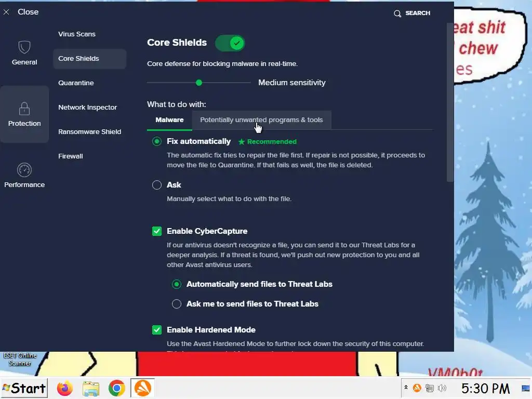The image size is (532, 399).
Task: Click the search magnifier icon
Action: coord(397,14)
